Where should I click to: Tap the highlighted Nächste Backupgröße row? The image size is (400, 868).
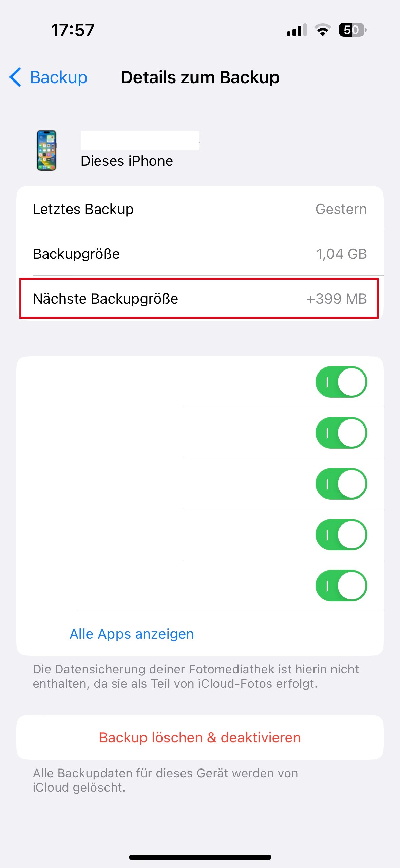click(x=199, y=299)
